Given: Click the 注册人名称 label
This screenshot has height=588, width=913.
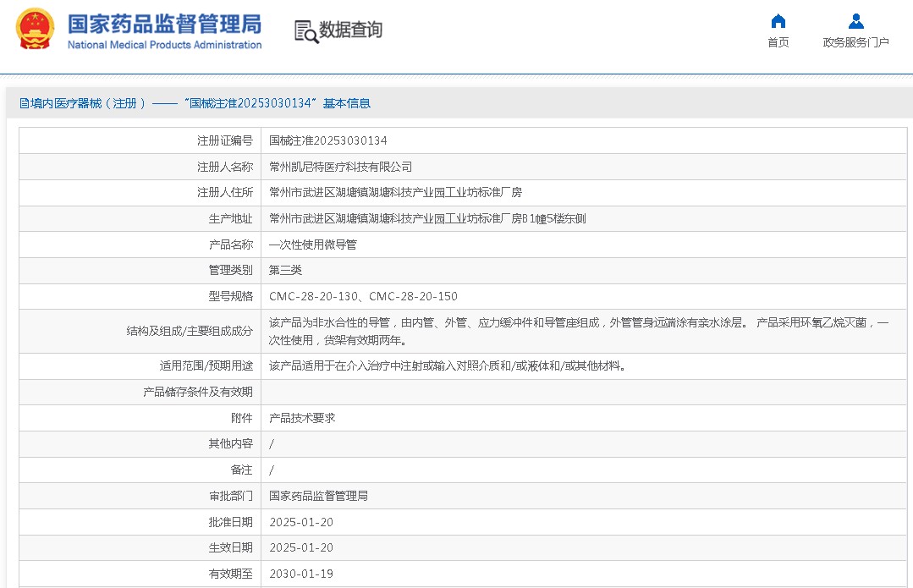Looking at the screenshot, I should pos(225,167).
